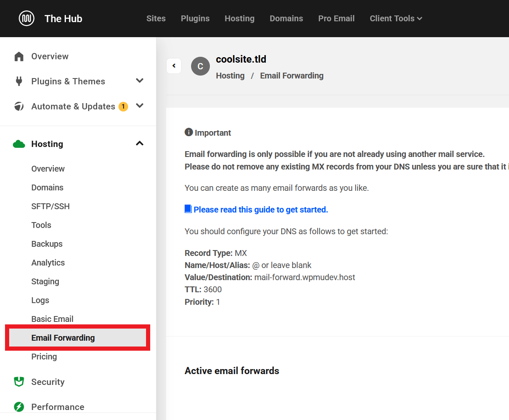Collapse the Hosting sidebar section
Image resolution: width=509 pixels, height=420 pixels.
tap(140, 144)
